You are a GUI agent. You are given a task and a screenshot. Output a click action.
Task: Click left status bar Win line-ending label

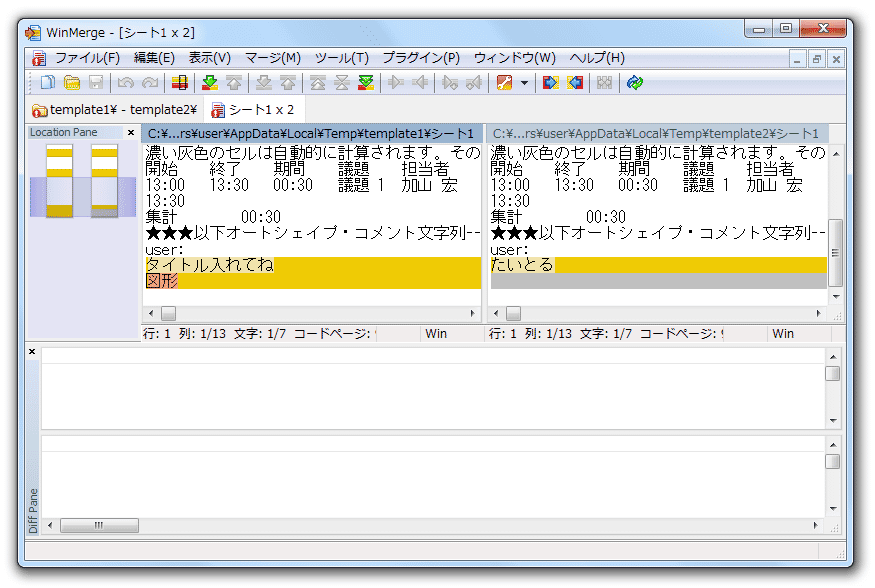click(x=436, y=334)
